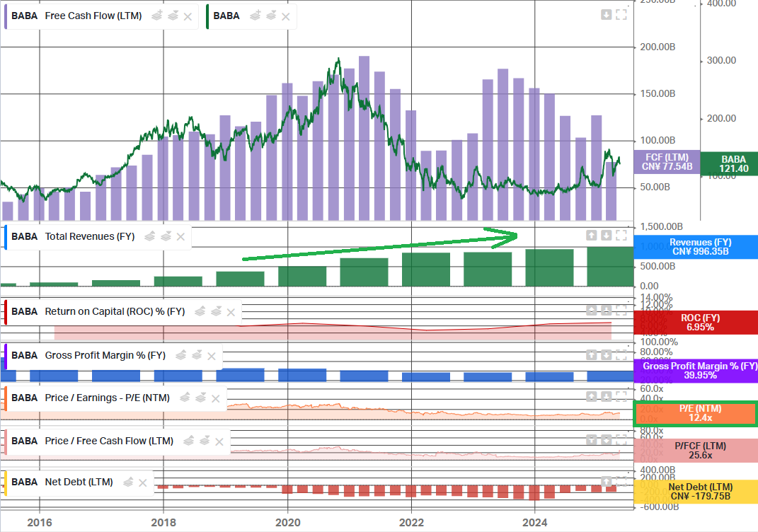Maximize the Price / Free Cash Flow pane
This screenshot has width=758, height=532.
[621, 439]
